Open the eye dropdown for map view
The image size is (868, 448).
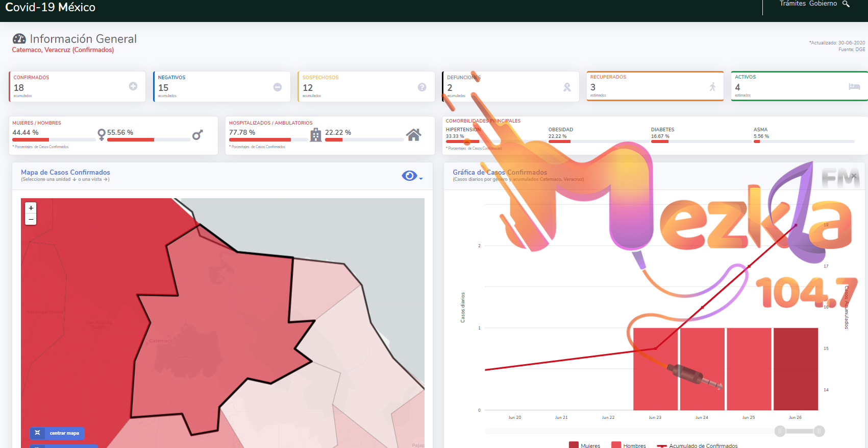coord(412,176)
